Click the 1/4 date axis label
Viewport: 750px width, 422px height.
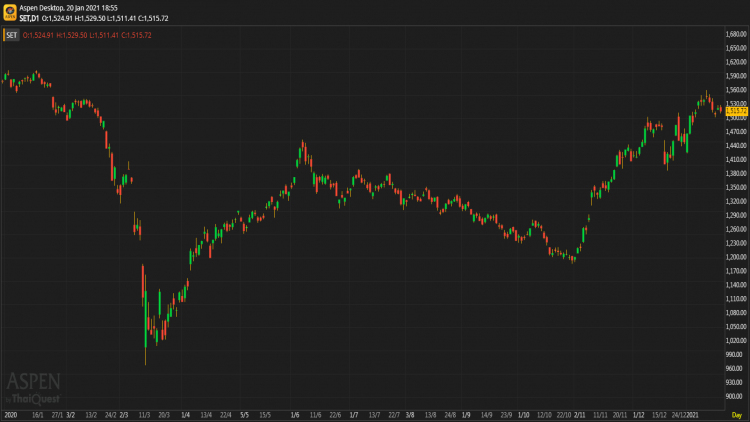[x=186, y=415]
